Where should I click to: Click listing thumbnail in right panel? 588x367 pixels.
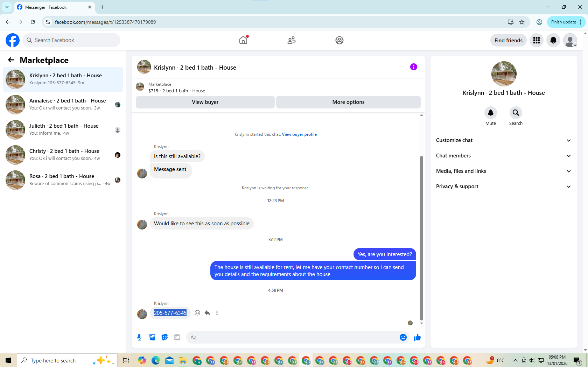504,74
